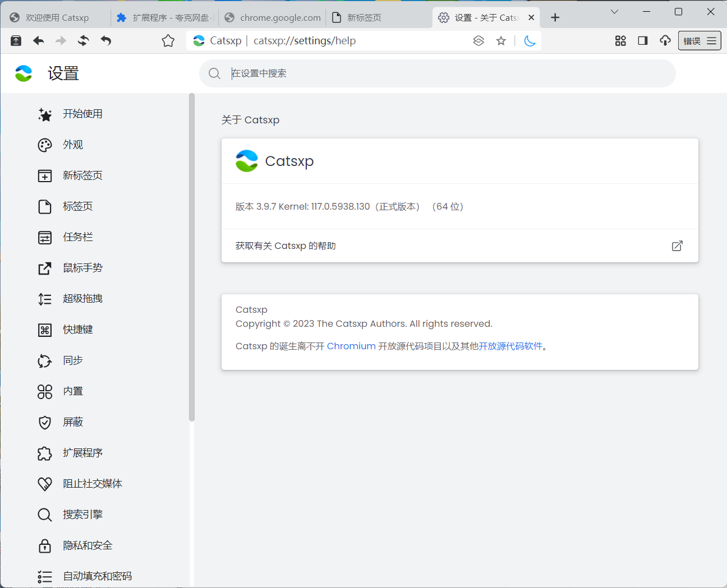Click 获取有关 Catsxp 的帮助 row

[x=460, y=246]
